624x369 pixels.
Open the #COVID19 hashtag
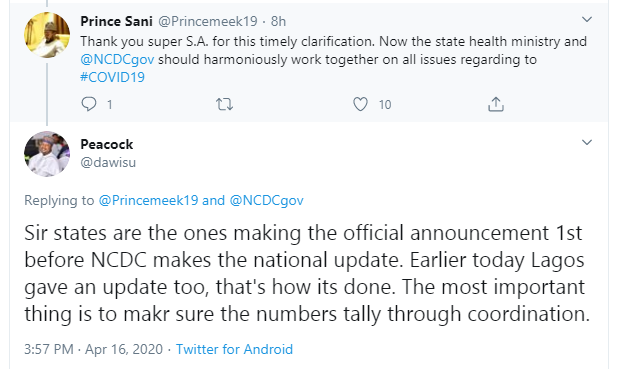tap(112, 77)
